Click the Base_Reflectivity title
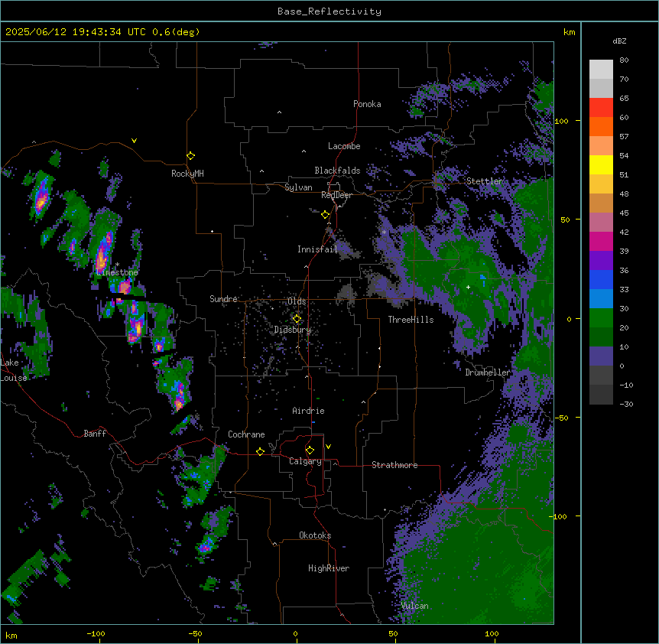Image resolution: width=659 pixels, height=644 pixels. point(329,11)
